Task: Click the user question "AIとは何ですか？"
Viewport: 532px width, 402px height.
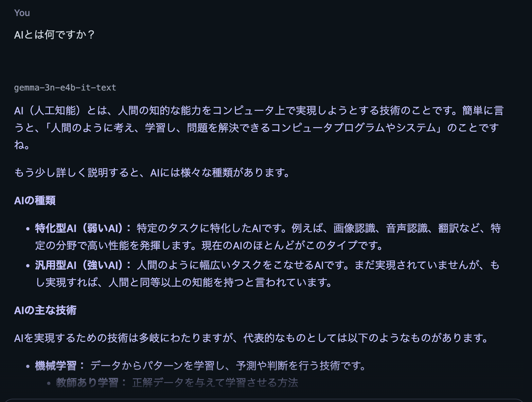Action: [54, 35]
